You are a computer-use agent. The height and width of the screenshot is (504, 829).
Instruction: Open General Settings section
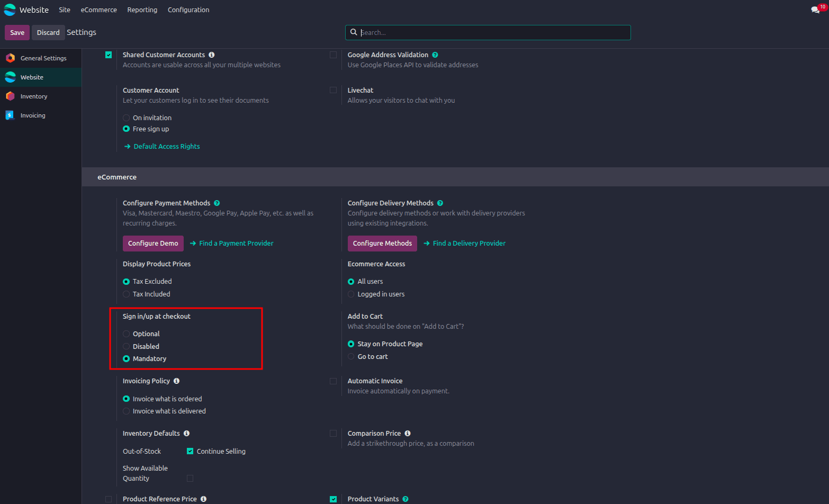click(x=41, y=58)
